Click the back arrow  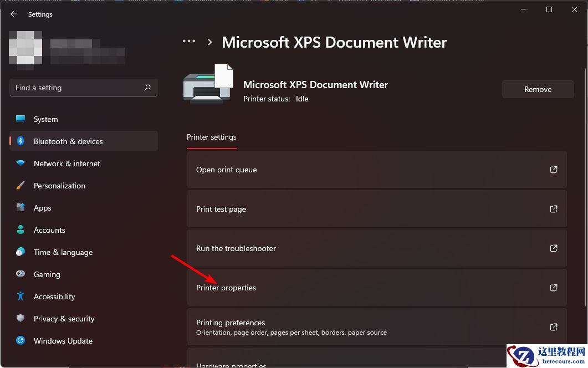coord(13,14)
